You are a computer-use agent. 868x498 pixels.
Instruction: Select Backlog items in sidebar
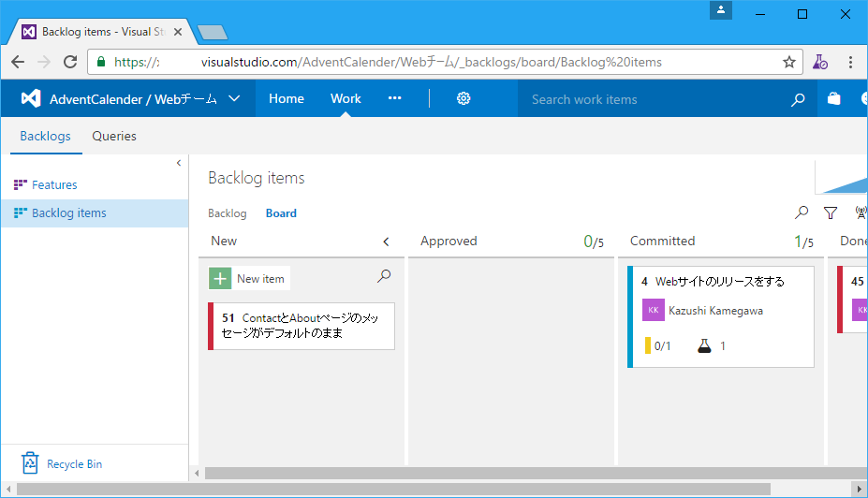tap(95, 213)
